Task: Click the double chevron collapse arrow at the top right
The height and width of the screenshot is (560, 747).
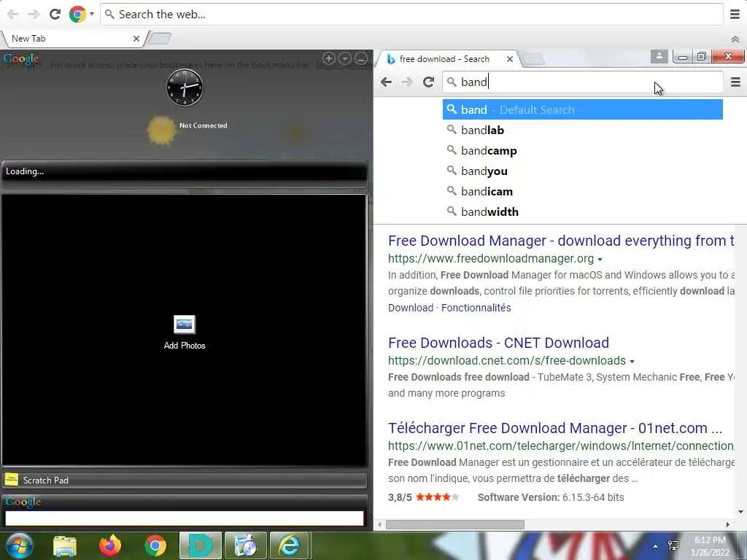Action: pyautogui.click(x=735, y=39)
